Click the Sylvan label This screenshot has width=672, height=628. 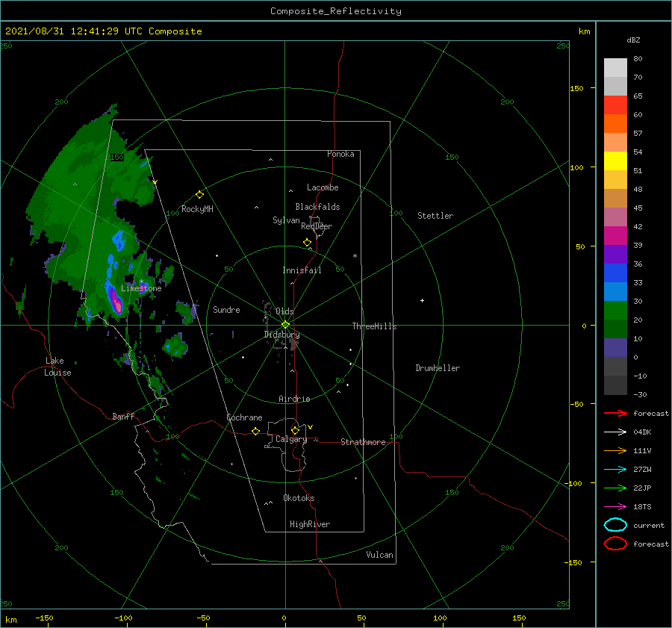(x=286, y=220)
